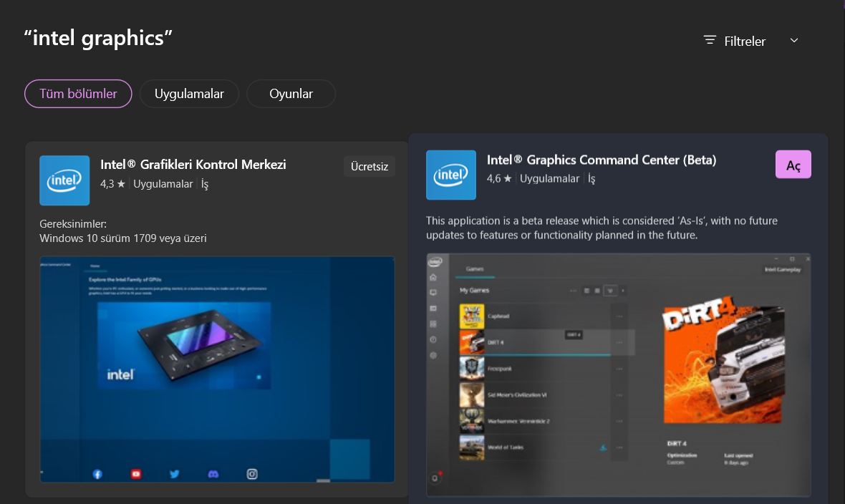
Task: Click the display icon in Command Center sidebar
Action: [433, 293]
